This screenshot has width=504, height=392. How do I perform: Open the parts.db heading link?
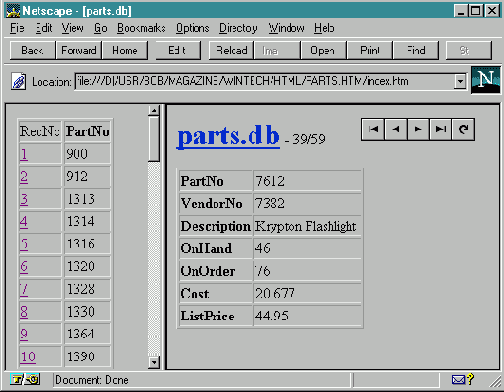[x=228, y=136]
